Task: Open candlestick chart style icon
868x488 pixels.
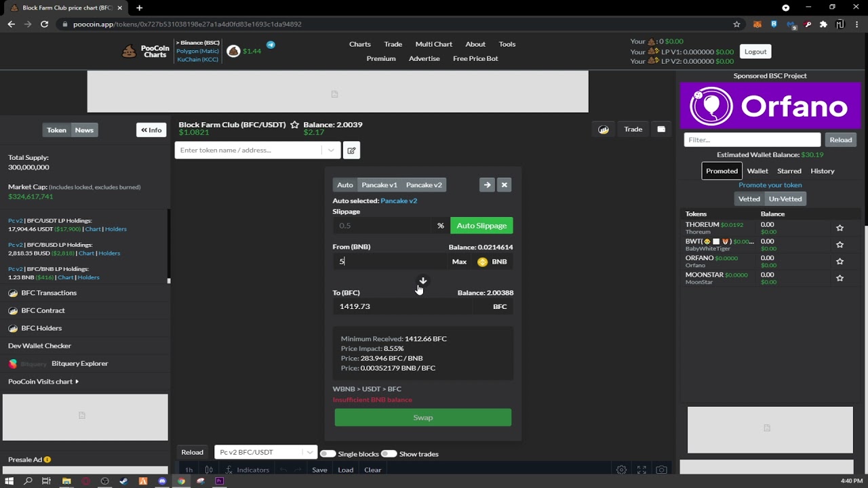Action: click(209, 470)
